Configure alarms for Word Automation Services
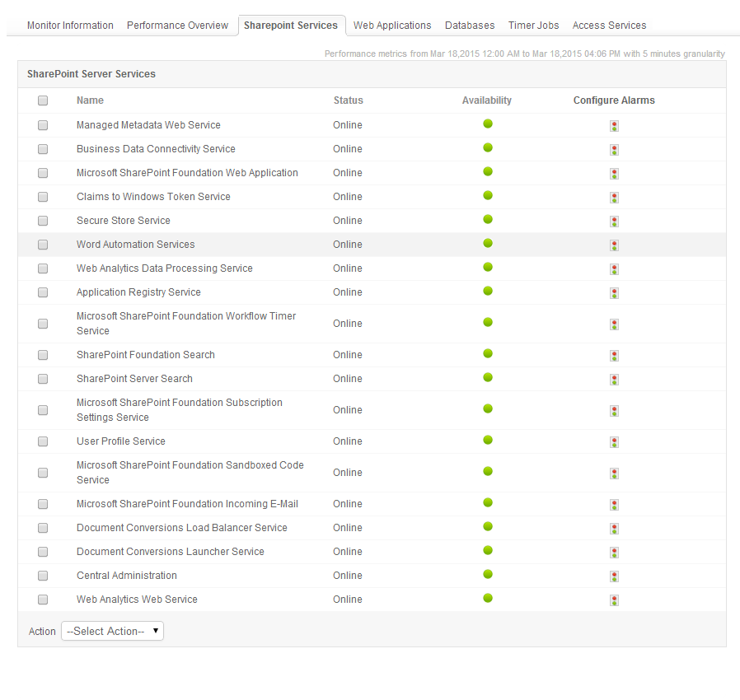The height and width of the screenshot is (700, 740). point(615,245)
